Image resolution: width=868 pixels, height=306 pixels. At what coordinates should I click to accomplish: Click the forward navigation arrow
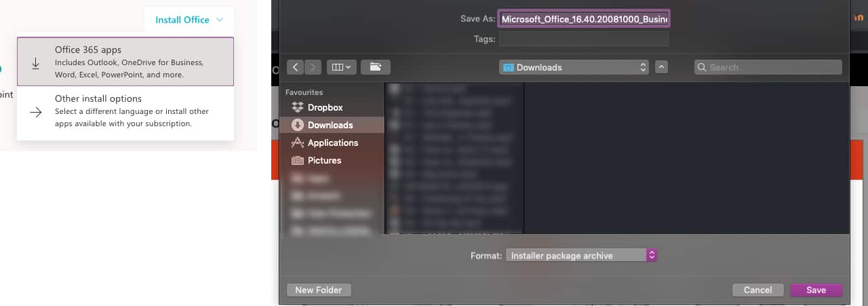tap(313, 67)
